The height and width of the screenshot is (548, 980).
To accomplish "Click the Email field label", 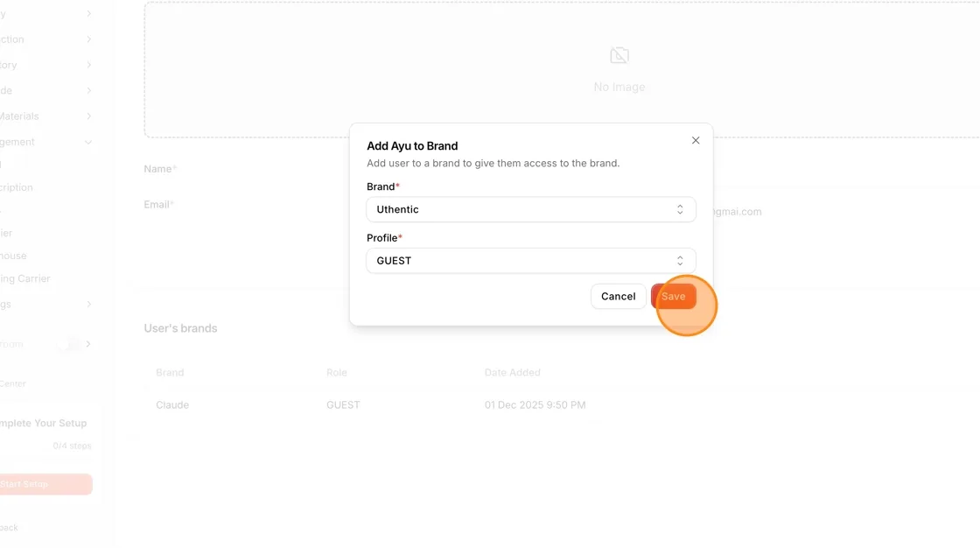I will click(x=158, y=205).
